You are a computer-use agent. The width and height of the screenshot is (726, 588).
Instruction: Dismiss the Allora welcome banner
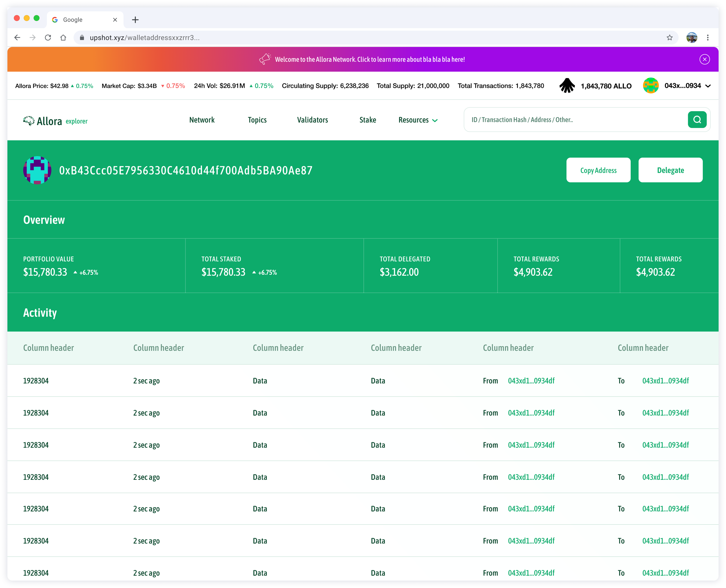[705, 59]
